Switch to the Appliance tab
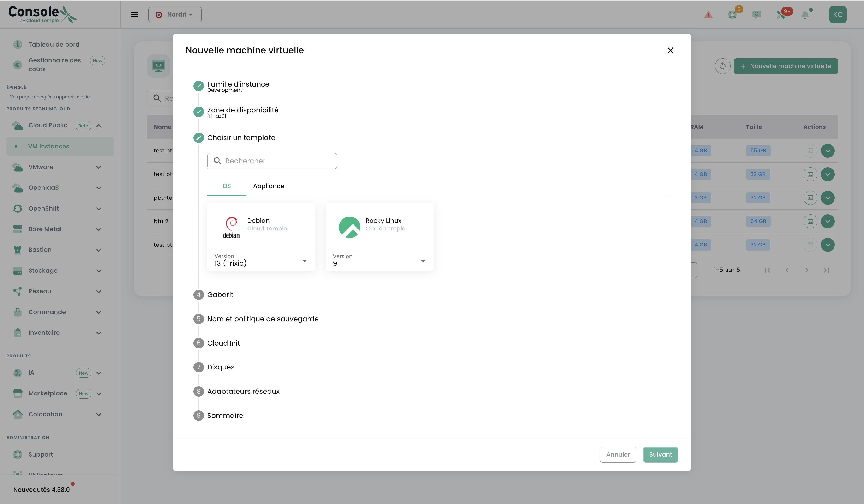 coord(269,186)
